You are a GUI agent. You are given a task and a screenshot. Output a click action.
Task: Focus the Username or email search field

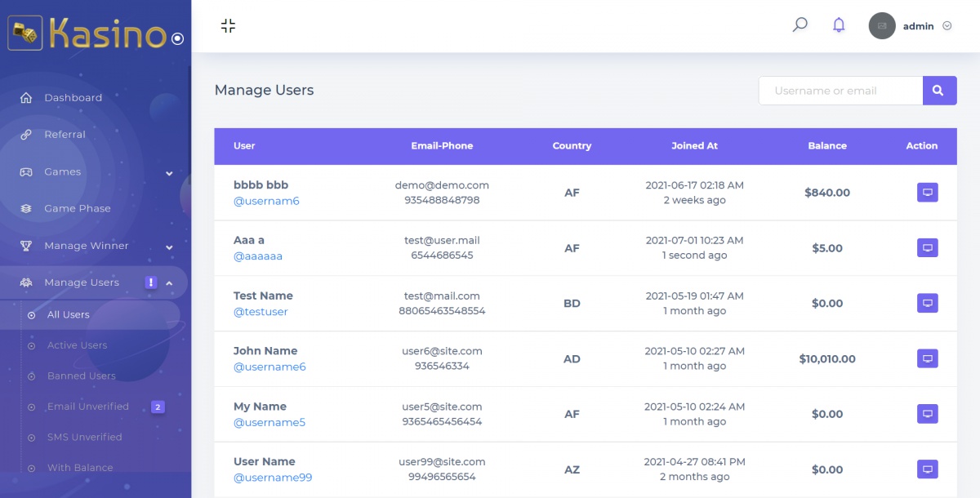click(840, 91)
